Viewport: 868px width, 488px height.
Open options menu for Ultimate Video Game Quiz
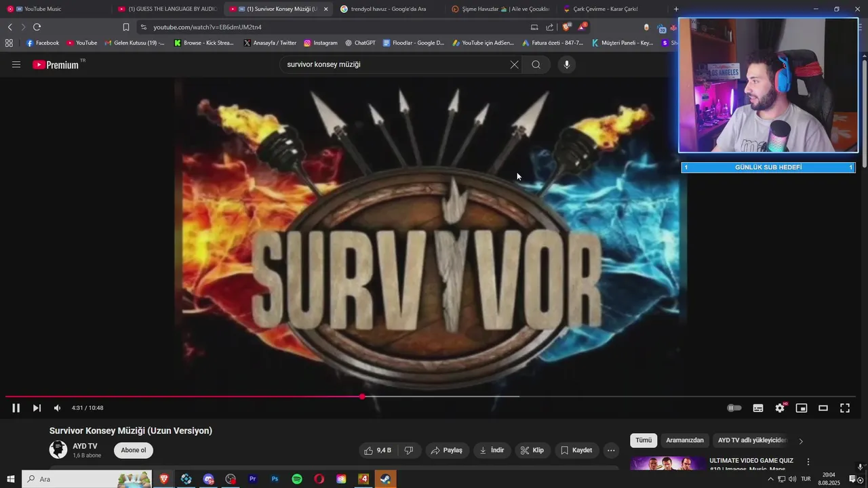(808, 462)
